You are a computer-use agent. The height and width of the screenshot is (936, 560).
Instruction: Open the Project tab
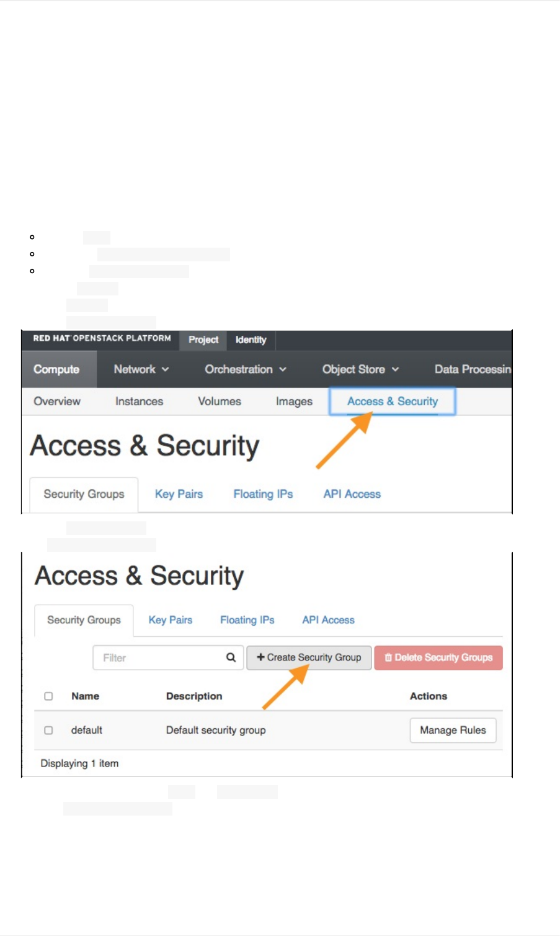(203, 340)
